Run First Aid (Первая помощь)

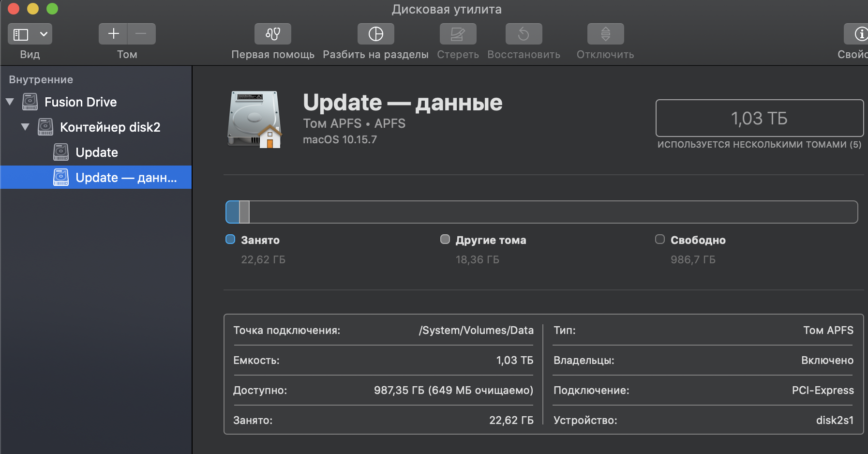click(273, 34)
